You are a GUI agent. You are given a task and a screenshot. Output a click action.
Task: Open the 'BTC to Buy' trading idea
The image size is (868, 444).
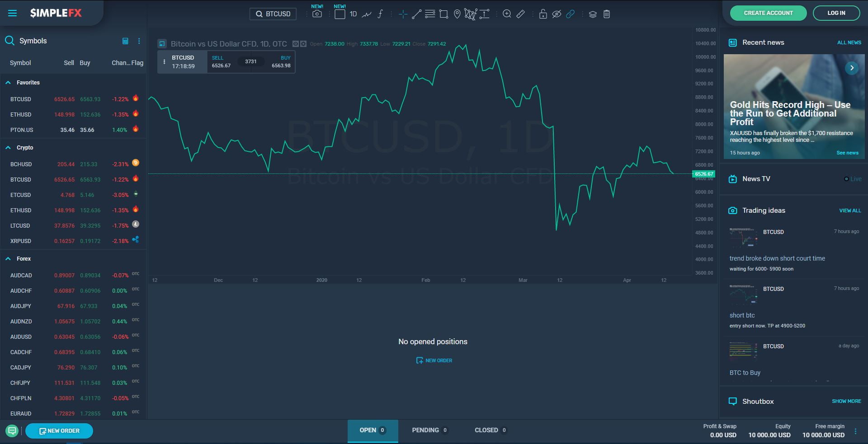pos(745,373)
